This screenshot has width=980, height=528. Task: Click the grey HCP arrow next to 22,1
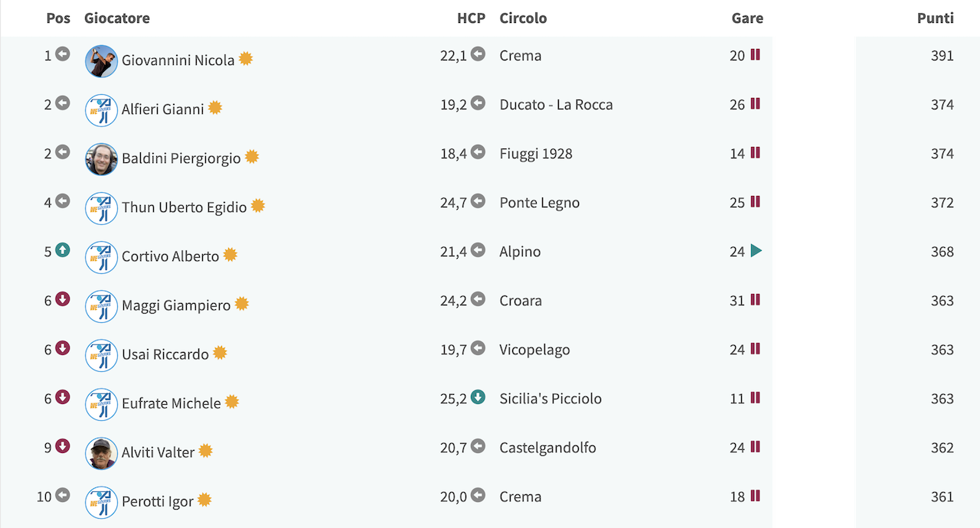click(x=478, y=54)
